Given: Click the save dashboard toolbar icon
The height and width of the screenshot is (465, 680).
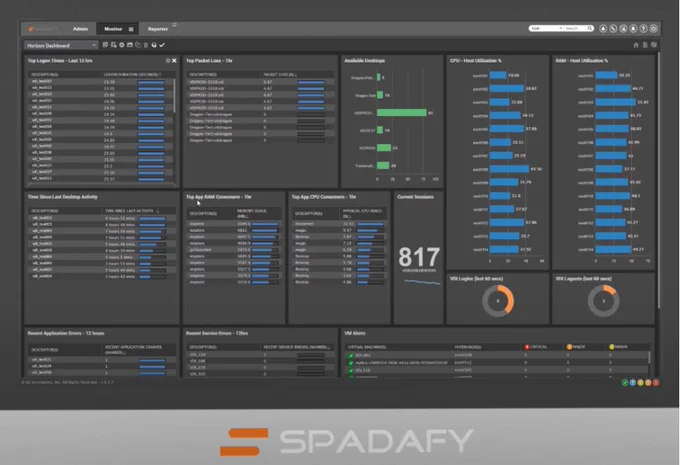Looking at the screenshot, I should point(130,45).
